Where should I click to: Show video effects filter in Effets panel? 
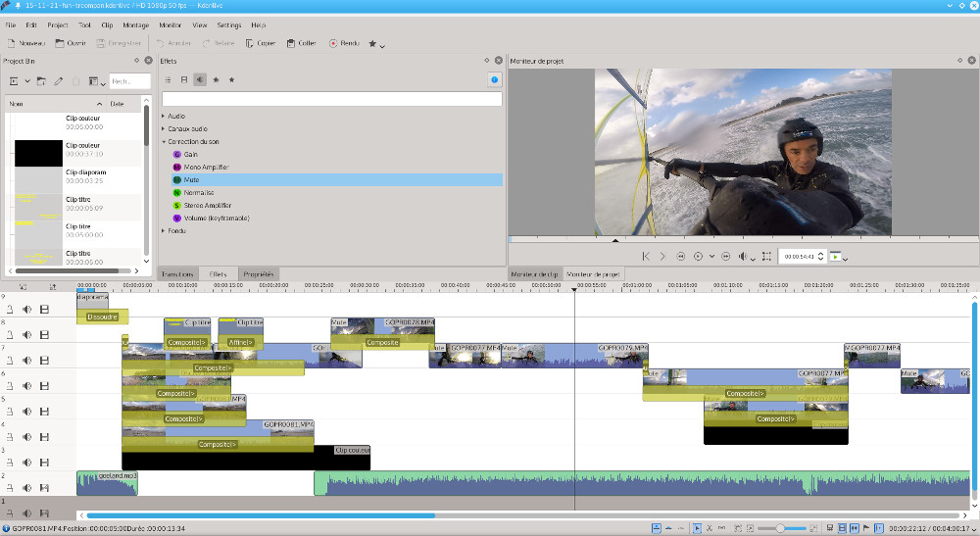pyautogui.click(x=184, y=80)
